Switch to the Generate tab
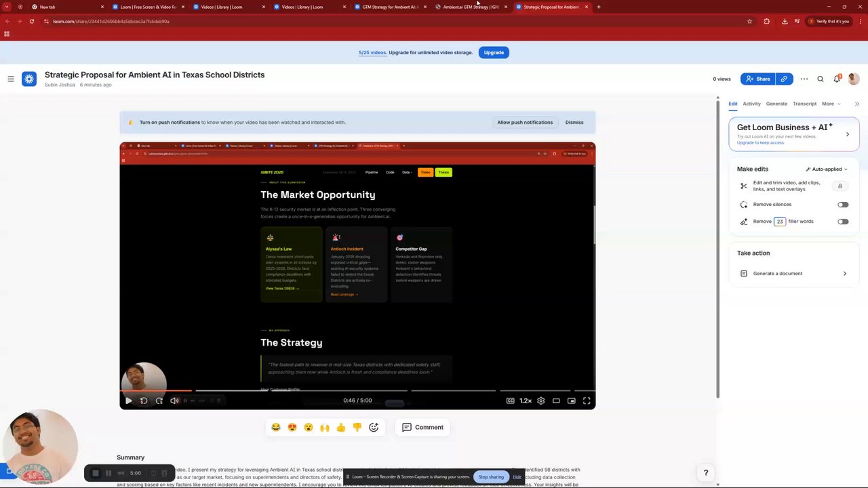 pos(776,104)
